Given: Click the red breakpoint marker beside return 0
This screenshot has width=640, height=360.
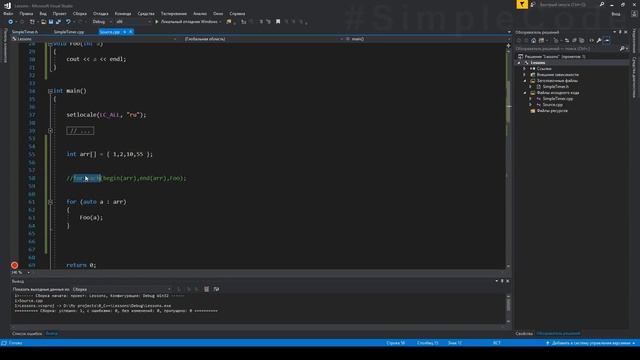Looking at the screenshot, I should tap(14, 265).
